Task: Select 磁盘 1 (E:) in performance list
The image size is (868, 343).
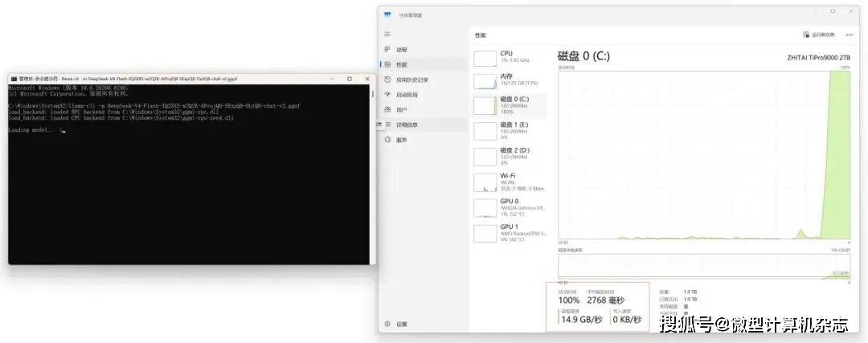Action: pos(510,131)
